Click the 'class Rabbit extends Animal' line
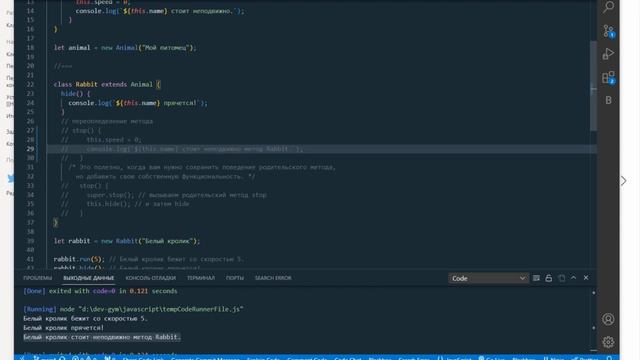 coord(107,84)
